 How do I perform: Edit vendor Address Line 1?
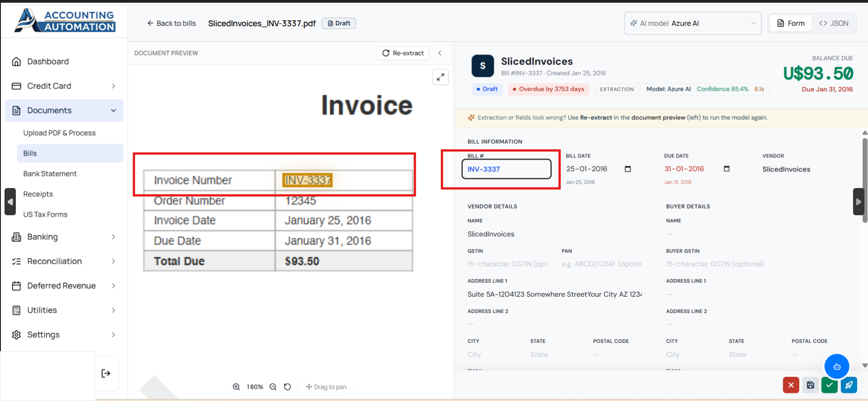point(555,295)
